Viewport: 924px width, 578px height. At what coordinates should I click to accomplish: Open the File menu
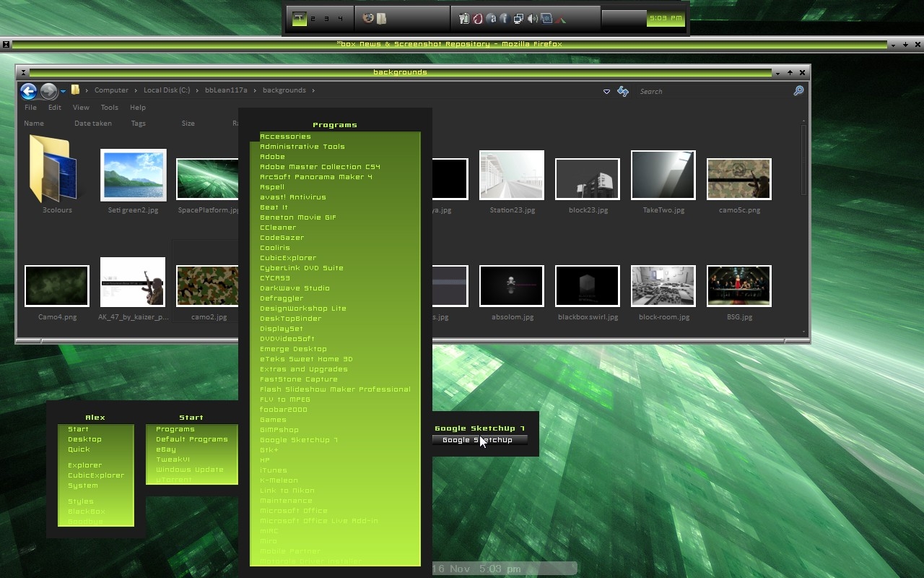[30, 107]
